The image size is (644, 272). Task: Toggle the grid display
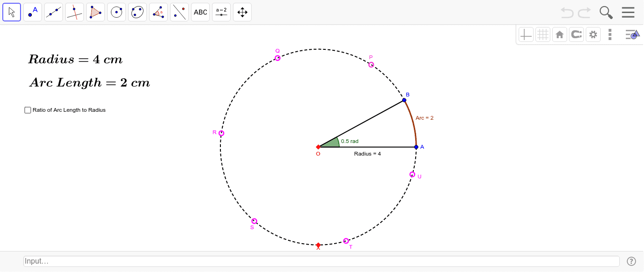543,34
